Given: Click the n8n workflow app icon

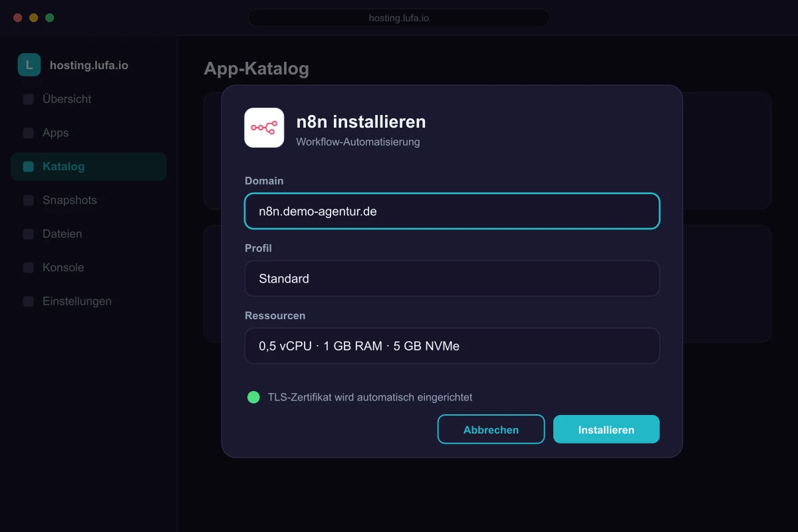Looking at the screenshot, I should [x=264, y=128].
